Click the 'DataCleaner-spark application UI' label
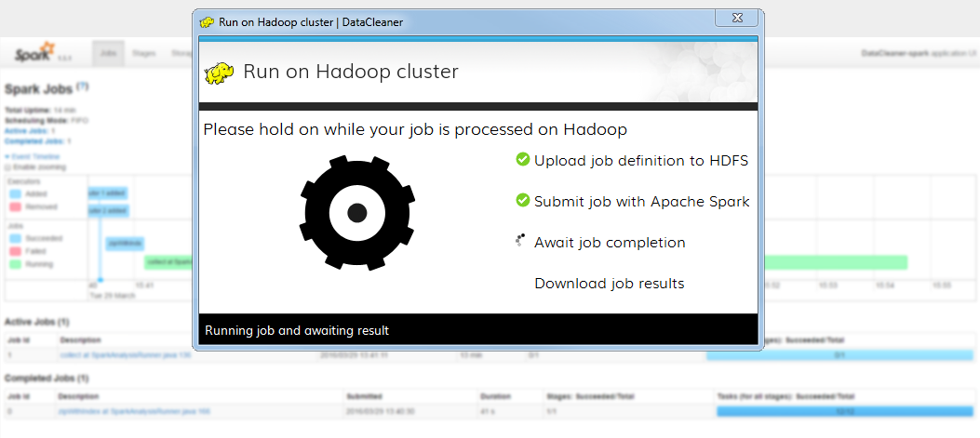 [919, 54]
